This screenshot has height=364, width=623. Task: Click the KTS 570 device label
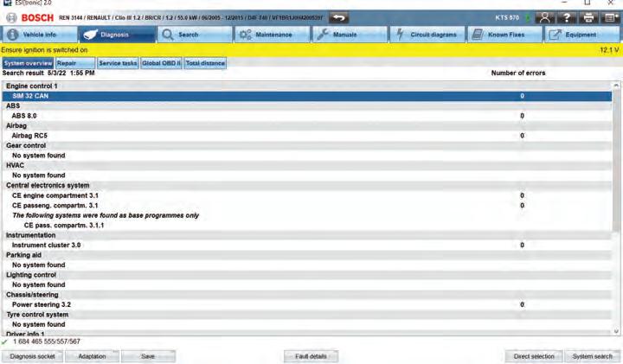[x=507, y=18]
